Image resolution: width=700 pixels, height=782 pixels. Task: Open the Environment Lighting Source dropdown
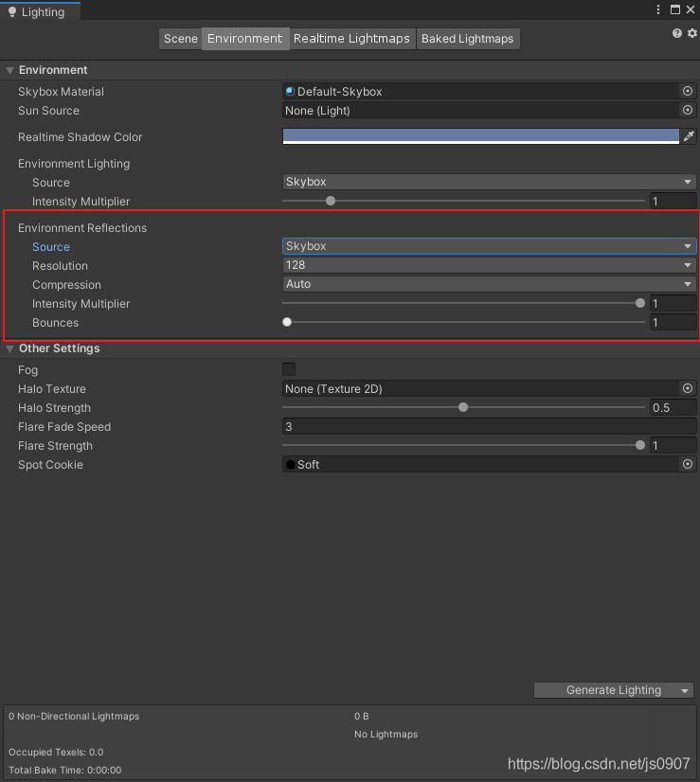pos(489,182)
